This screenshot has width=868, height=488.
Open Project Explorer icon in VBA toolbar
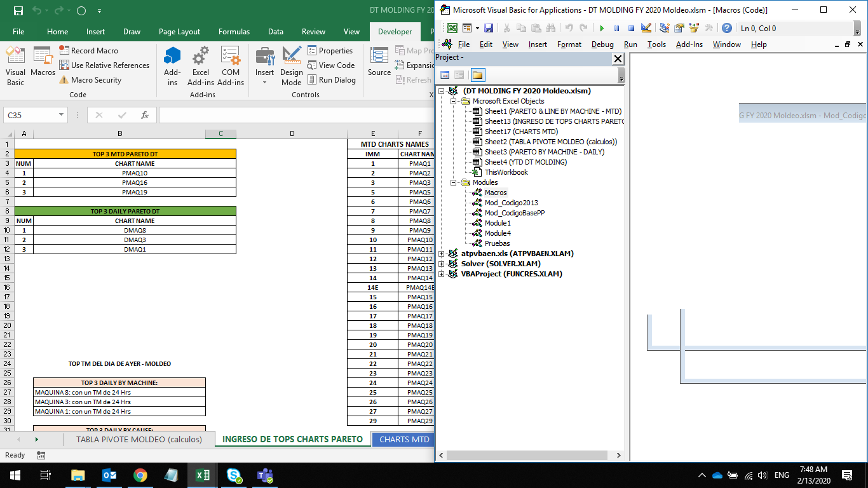click(665, 28)
